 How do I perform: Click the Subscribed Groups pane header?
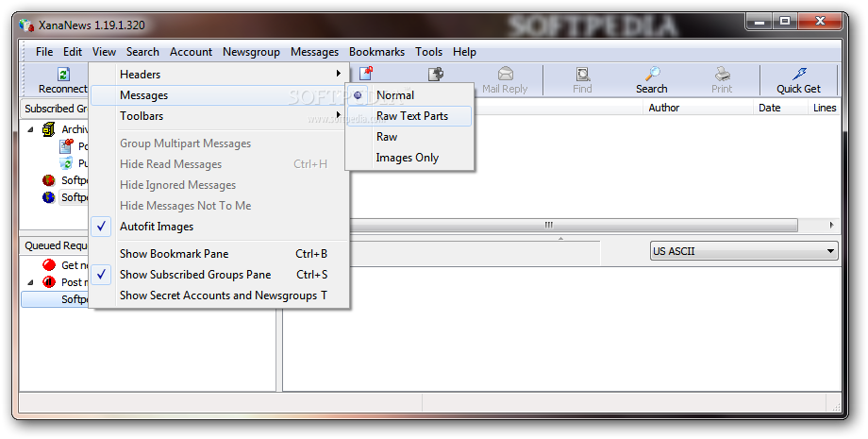(x=56, y=109)
